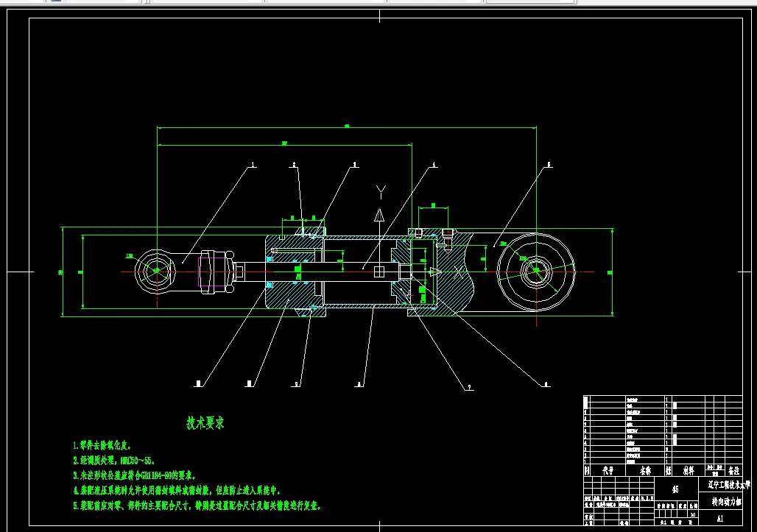Click the 代号 header cell in parts list
This screenshot has width=757, height=532.
(x=608, y=470)
